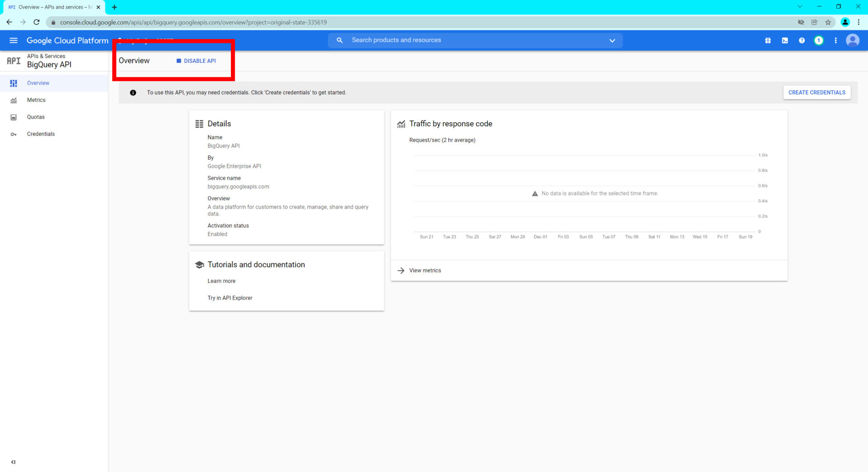Screen dimensions: 868x472
Task: Click the Google Enterprise API text
Action: [234, 167]
